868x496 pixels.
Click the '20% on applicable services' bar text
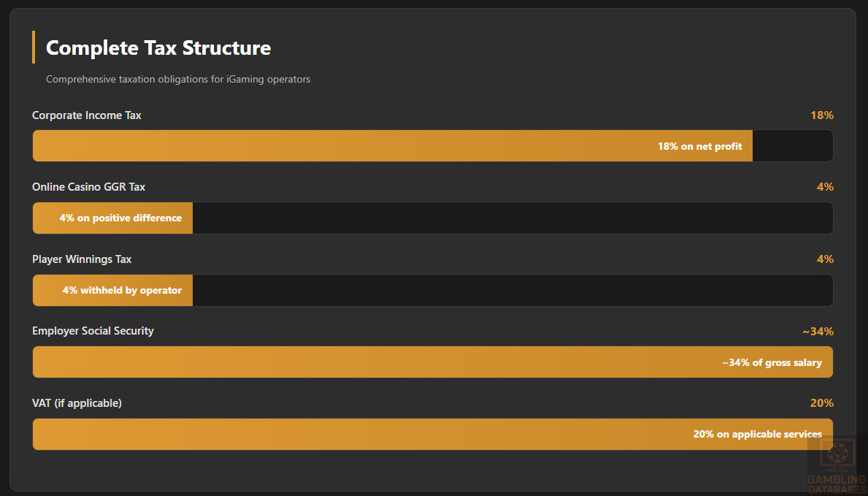point(757,434)
